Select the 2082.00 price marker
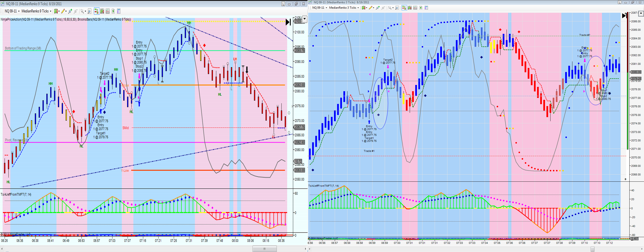 (300, 85)
